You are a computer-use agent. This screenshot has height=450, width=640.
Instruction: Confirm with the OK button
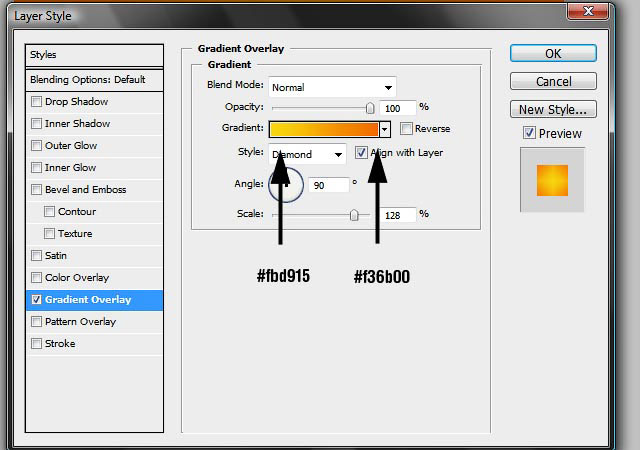(553, 53)
